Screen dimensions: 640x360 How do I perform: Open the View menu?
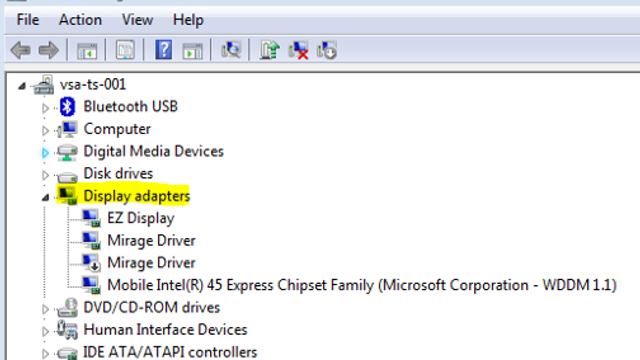click(x=137, y=20)
